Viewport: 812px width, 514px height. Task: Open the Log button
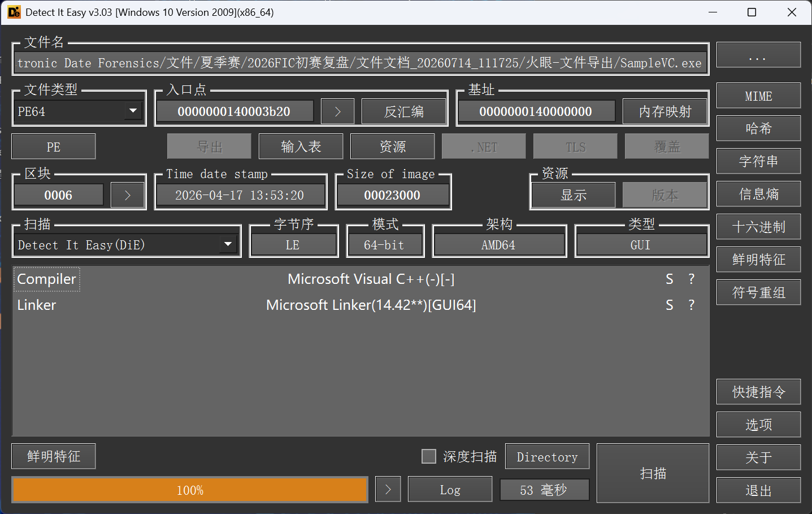[450, 489]
